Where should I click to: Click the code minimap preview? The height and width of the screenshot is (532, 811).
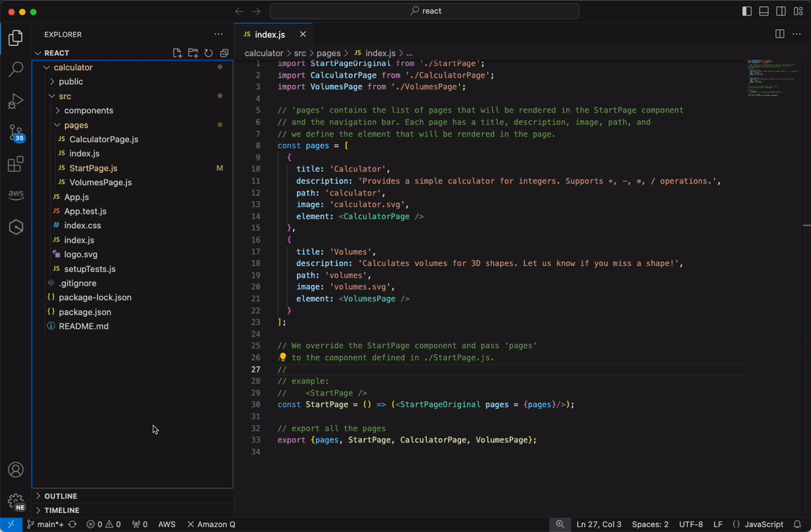(772, 78)
